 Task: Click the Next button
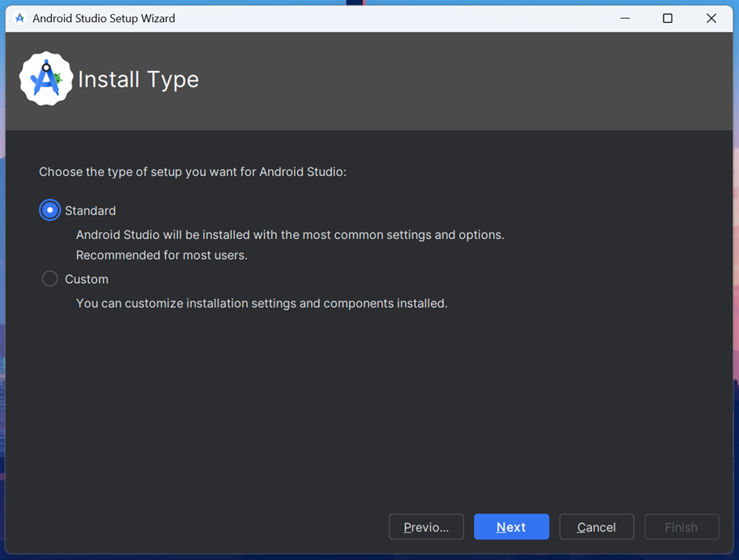(x=511, y=526)
